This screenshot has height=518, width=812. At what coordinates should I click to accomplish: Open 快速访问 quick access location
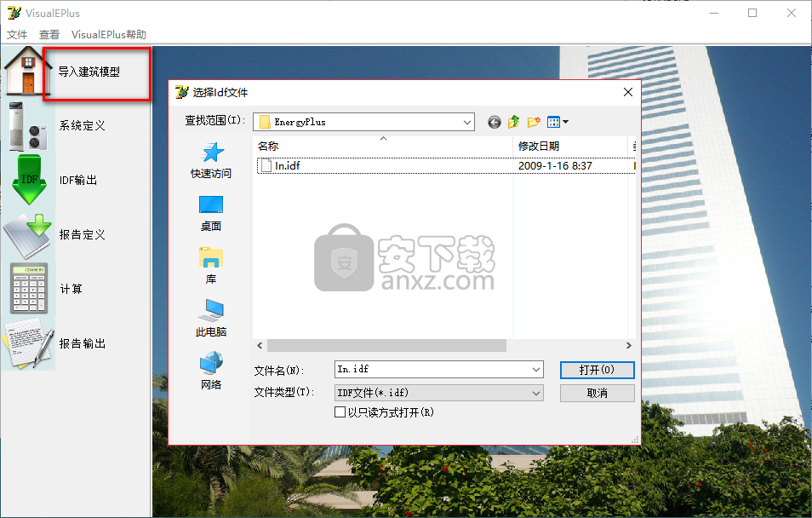pos(211,161)
